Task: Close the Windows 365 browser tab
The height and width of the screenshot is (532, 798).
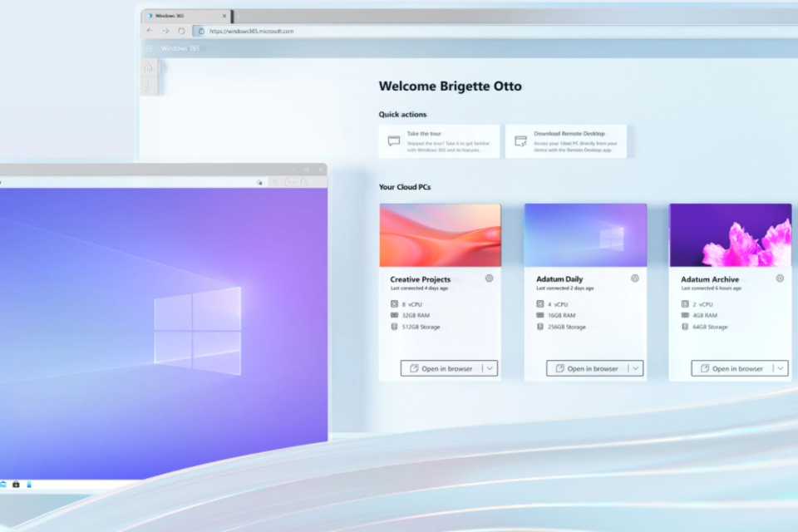Action: click(224, 16)
